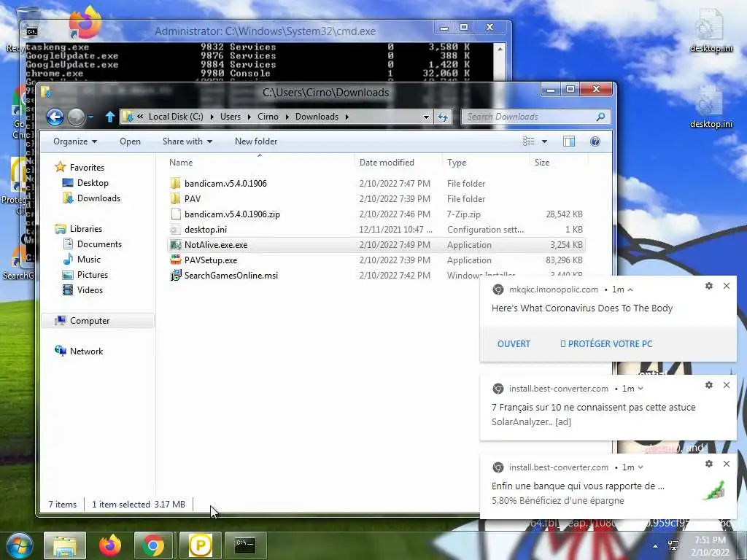This screenshot has width=747, height=560.
Task: Expand arrow after Downloads breadcrumb
Action: click(347, 117)
